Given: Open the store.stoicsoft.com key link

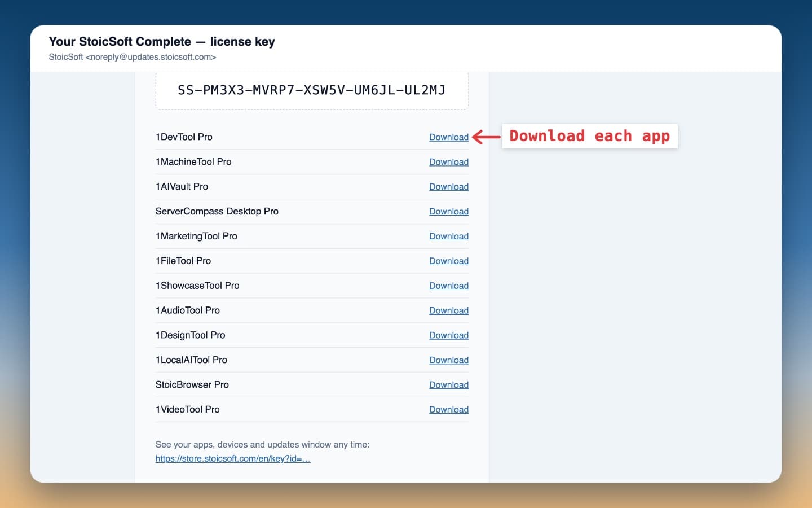Looking at the screenshot, I should click(x=233, y=459).
